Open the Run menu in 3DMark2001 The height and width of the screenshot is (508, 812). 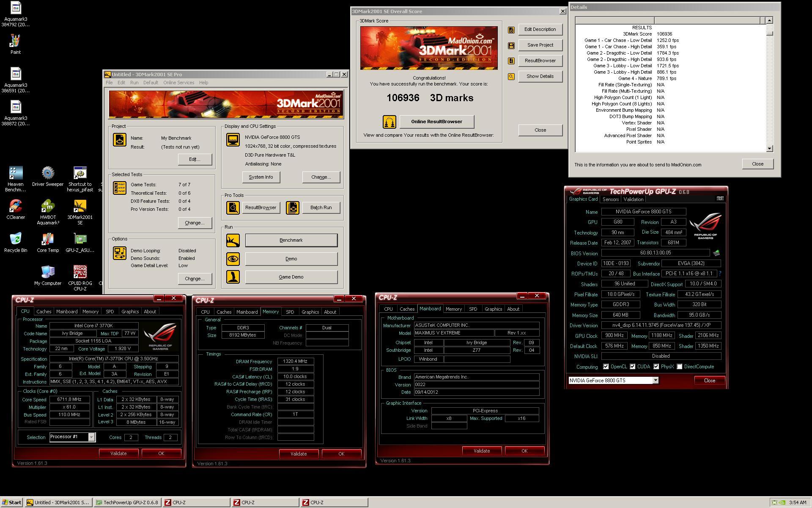click(x=134, y=83)
